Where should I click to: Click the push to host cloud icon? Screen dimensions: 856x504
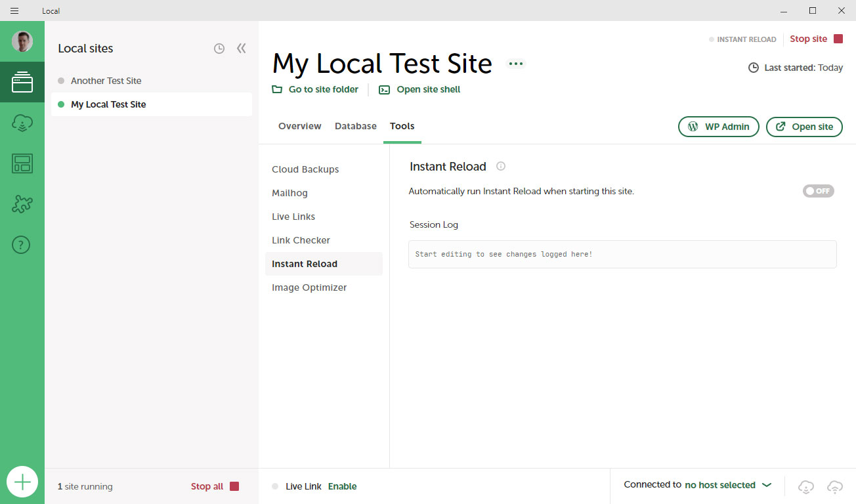coord(835,486)
